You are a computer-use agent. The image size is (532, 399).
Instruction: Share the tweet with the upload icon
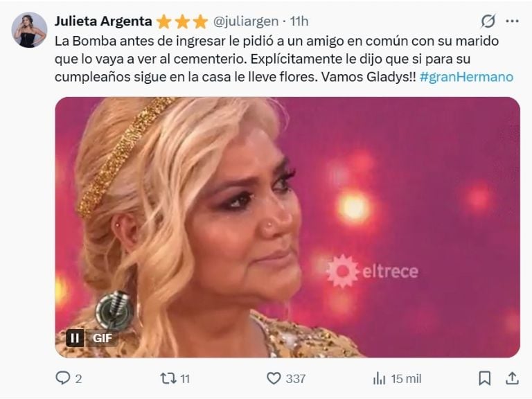(512, 378)
